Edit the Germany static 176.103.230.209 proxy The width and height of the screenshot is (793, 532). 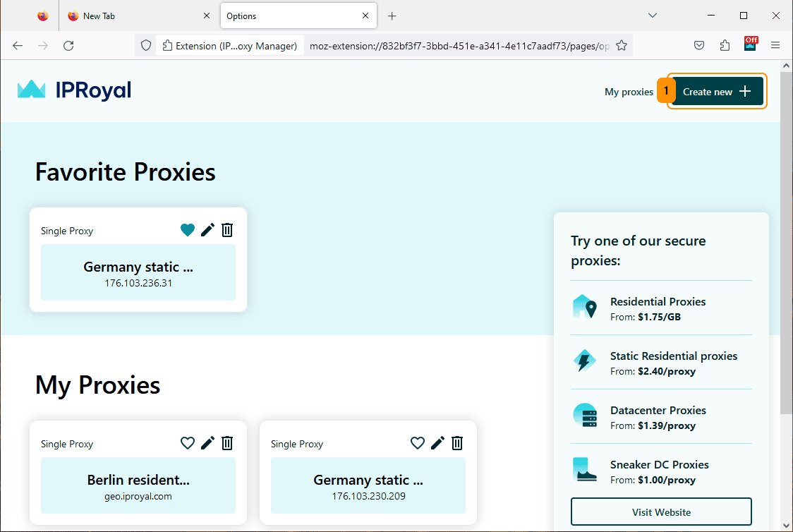tap(438, 444)
